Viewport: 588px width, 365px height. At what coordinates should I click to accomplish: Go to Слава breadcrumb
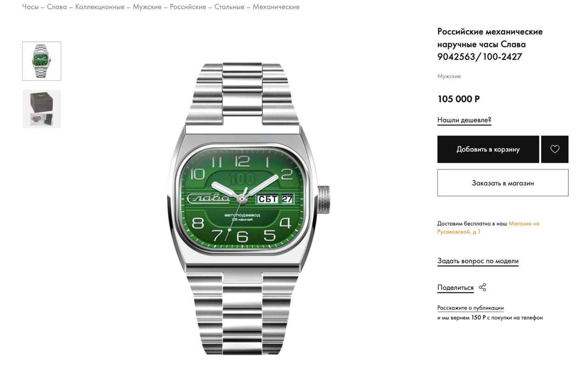pos(57,7)
